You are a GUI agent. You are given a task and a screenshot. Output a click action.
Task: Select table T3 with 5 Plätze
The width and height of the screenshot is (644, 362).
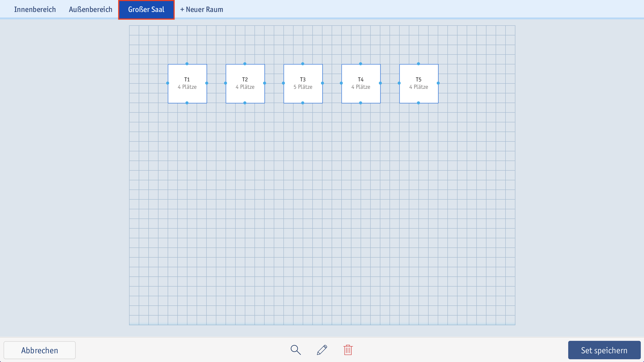(303, 83)
